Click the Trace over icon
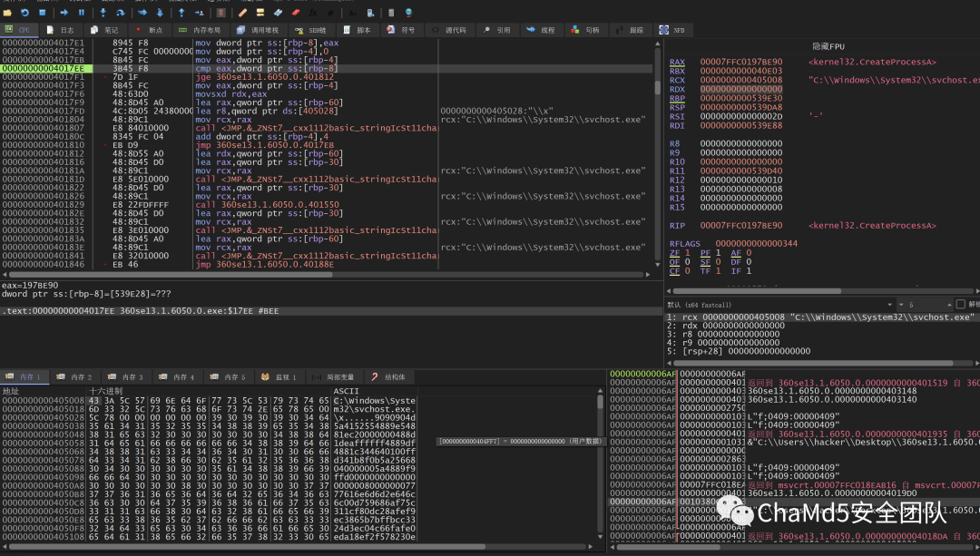Screen dimensions: 980x556 tap(160, 13)
